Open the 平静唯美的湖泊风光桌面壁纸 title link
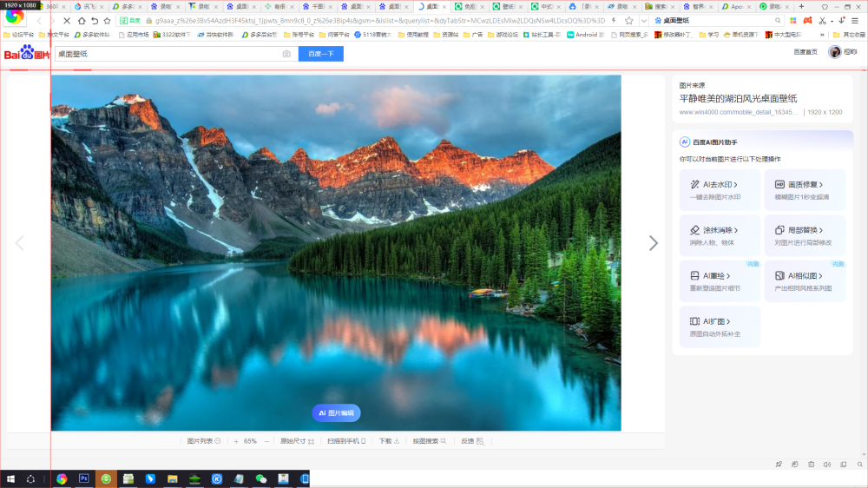The image size is (868, 488). tap(738, 99)
